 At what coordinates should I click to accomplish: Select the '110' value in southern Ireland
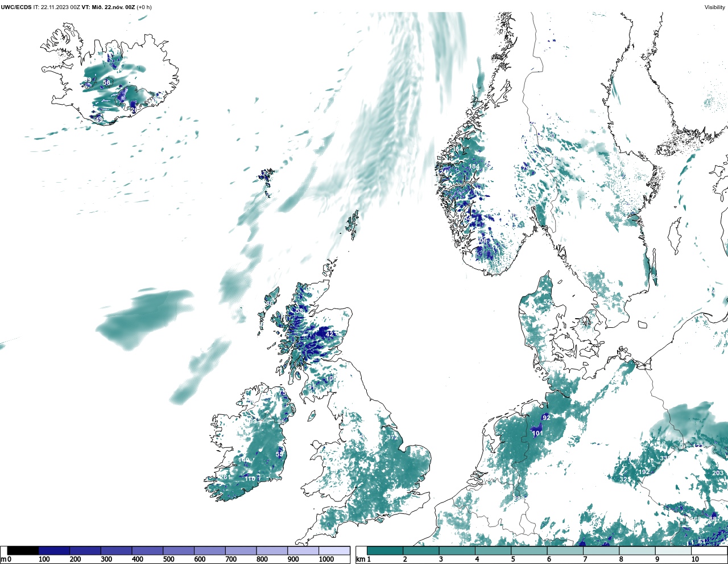pos(250,479)
